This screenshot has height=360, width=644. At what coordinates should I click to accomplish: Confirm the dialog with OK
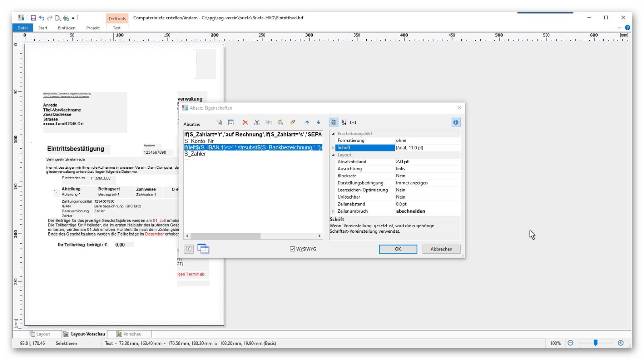coord(398,249)
